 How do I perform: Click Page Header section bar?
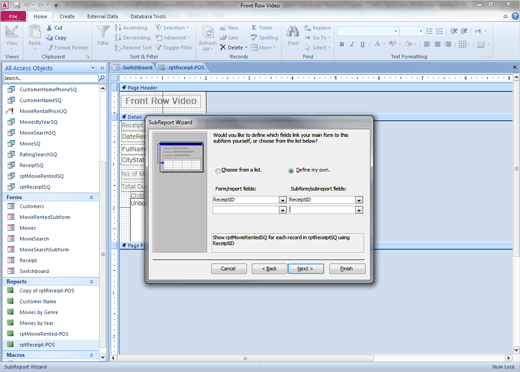[x=316, y=88]
